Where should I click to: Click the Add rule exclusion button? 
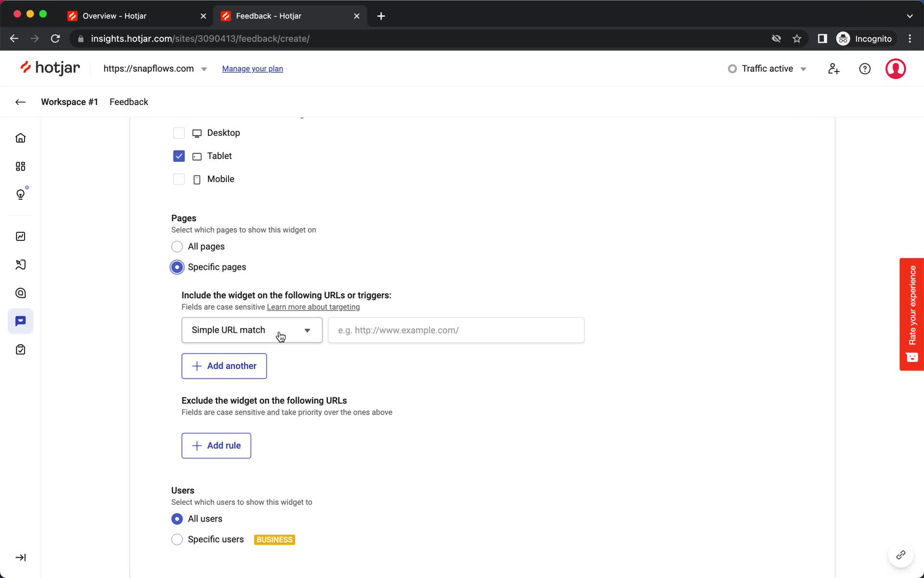pyautogui.click(x=216, y=446)
